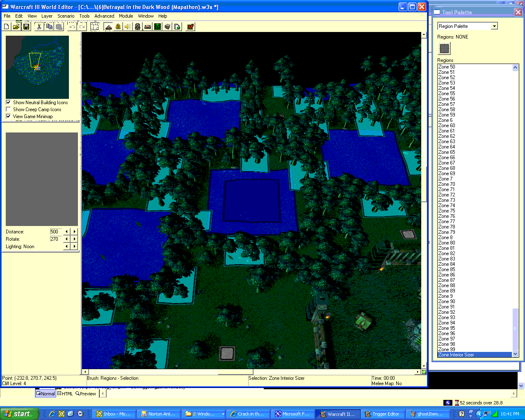Switch to HTML tab in background window
525x420 pixels.
point(65,394)
